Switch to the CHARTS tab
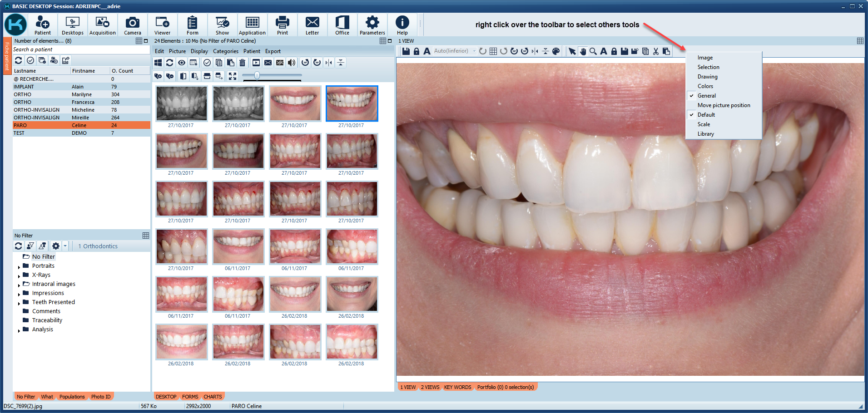The width and height of the screenshot is (868, 413). 213,396
